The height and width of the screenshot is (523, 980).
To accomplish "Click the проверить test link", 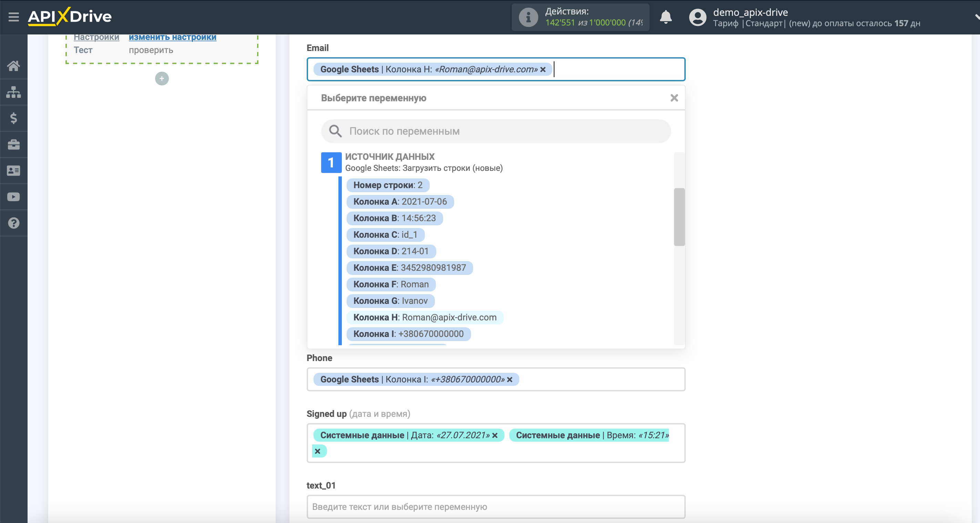I will (151, 51).
